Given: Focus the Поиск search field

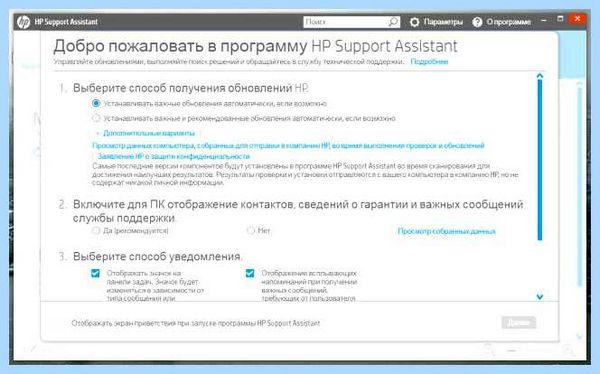Looking at the screenshot, I should (351, 22).
